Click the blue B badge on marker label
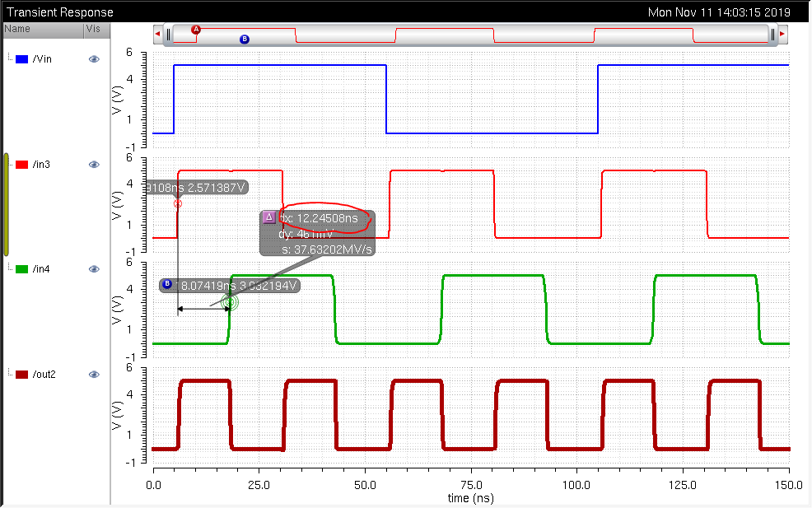The height and width of the screenshot is (508, 812). (166, 284)
